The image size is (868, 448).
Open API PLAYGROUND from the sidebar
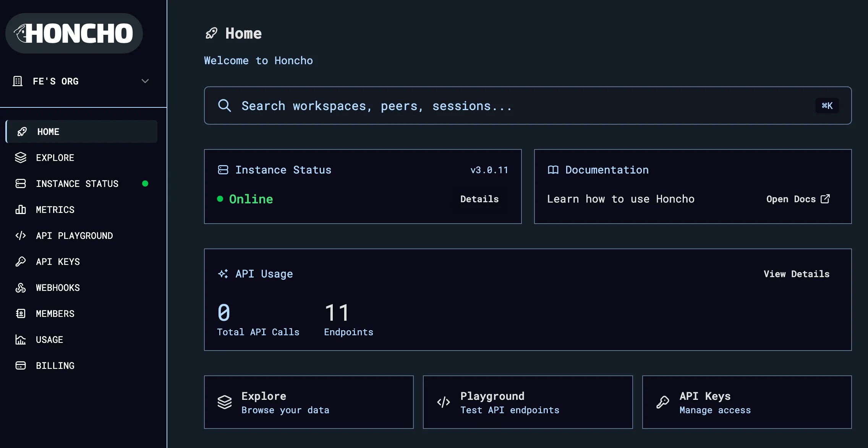[x=74, y=235]
